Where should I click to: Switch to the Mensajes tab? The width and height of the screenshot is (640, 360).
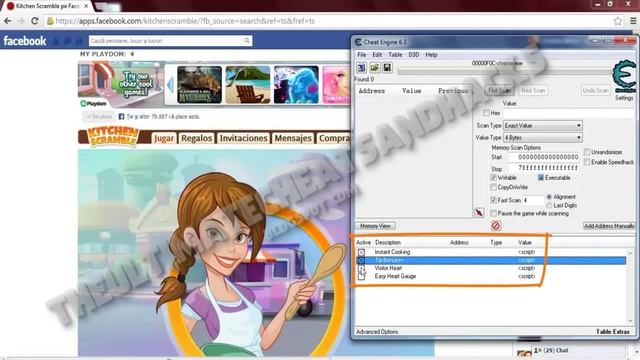293,138
